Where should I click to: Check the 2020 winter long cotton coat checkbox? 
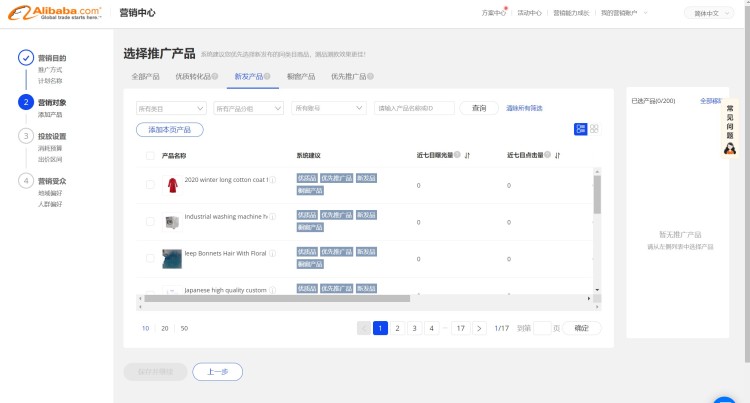[150, 185]
